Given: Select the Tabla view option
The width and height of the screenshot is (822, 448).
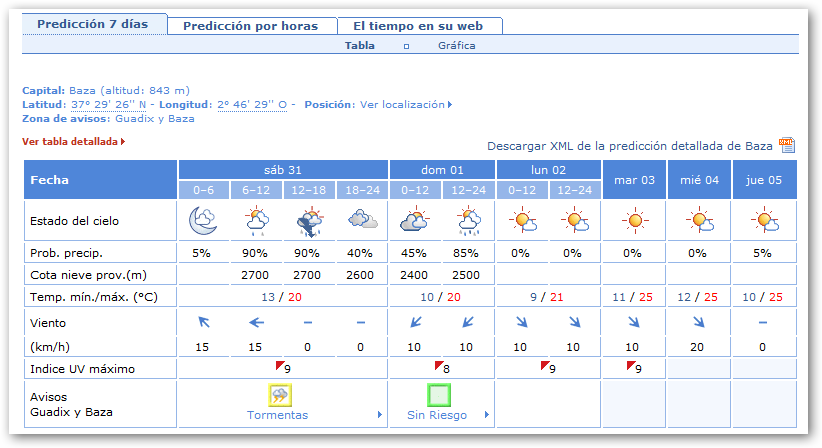Looking at the screenshot, I should coord(360,45).
